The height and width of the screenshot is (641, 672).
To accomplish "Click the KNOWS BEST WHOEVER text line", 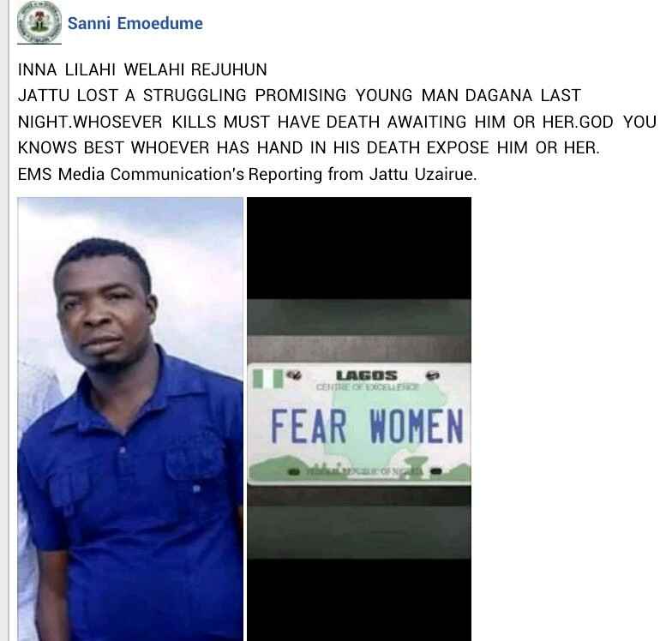I will 309,147.
